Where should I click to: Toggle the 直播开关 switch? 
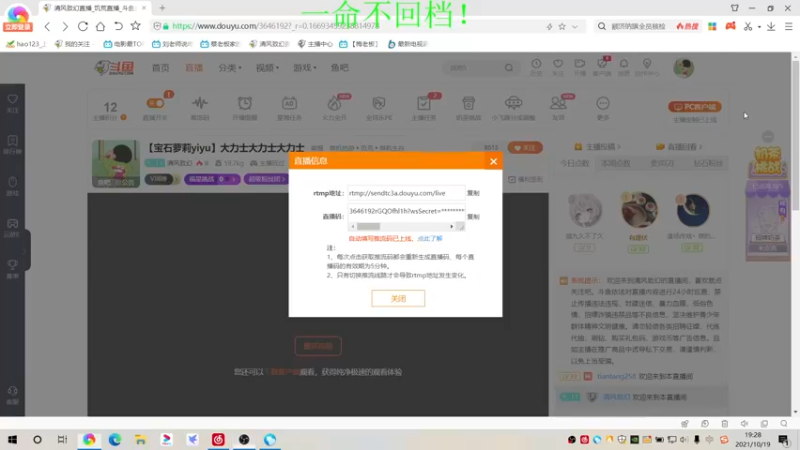155,104
